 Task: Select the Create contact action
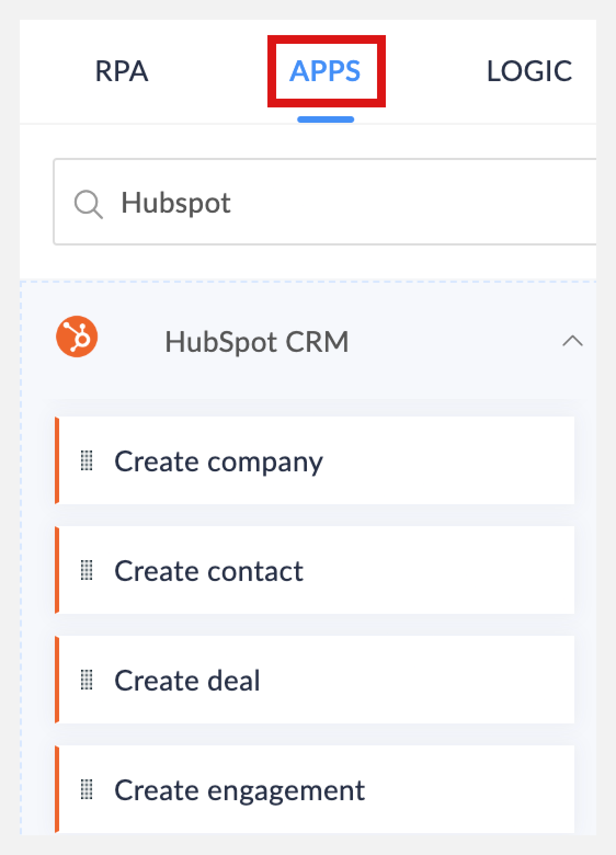coord(208,571)
